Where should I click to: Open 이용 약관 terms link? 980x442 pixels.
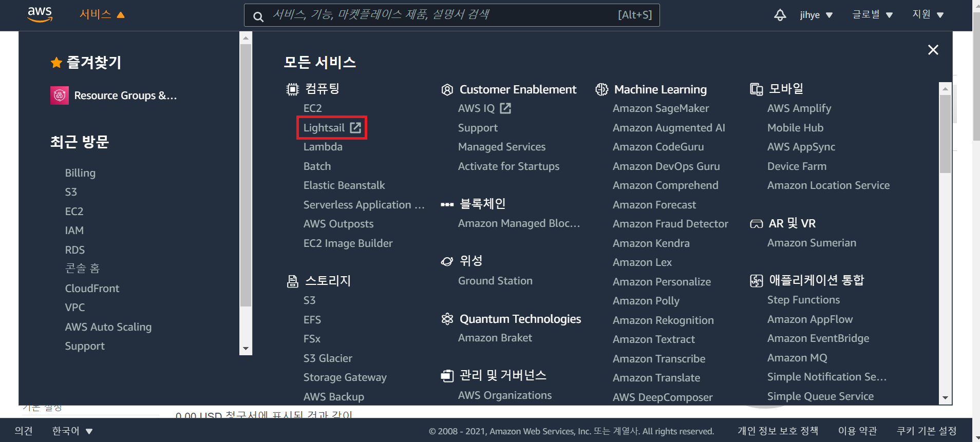pyautogui.click(x=857, y=431)
